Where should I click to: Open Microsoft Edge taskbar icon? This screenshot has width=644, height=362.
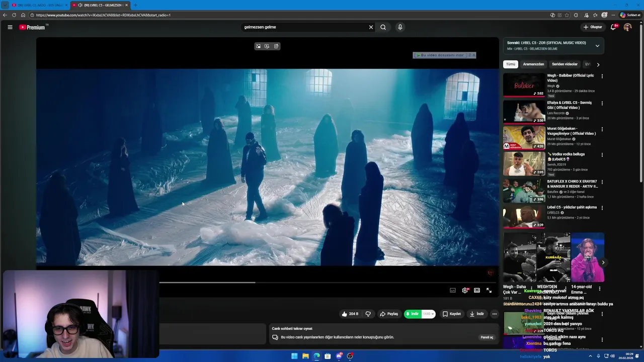click(x=316, y=356)
